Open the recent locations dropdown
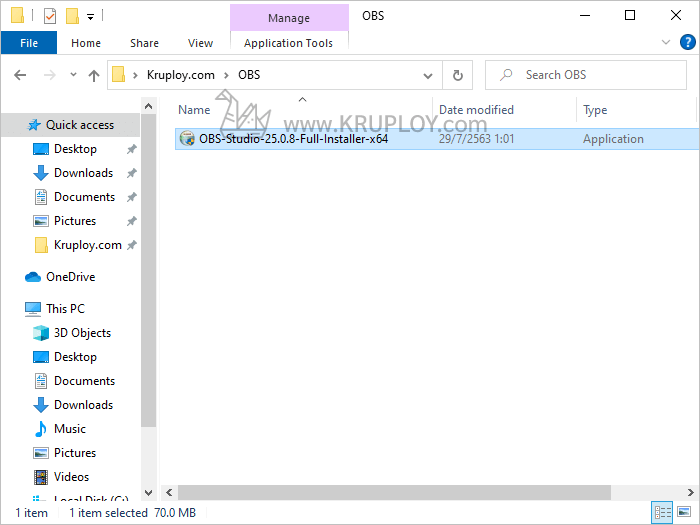This screenshot has height=525, width=700. (73, 75)
